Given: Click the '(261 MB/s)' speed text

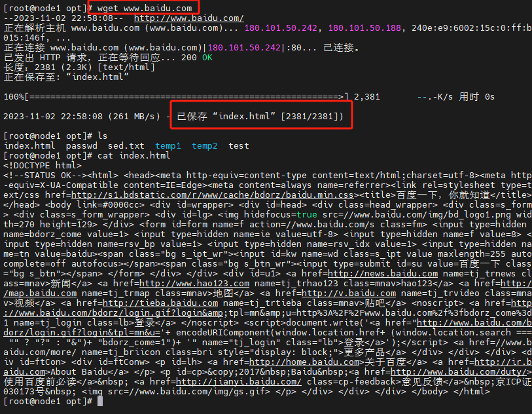Looking at the screenshot, I should [x=134, y=117].
